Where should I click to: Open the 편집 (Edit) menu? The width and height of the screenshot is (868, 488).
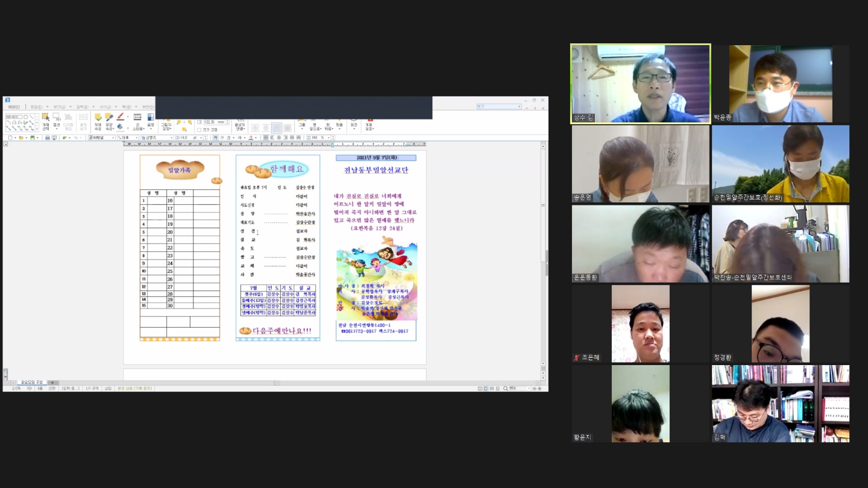37,107
